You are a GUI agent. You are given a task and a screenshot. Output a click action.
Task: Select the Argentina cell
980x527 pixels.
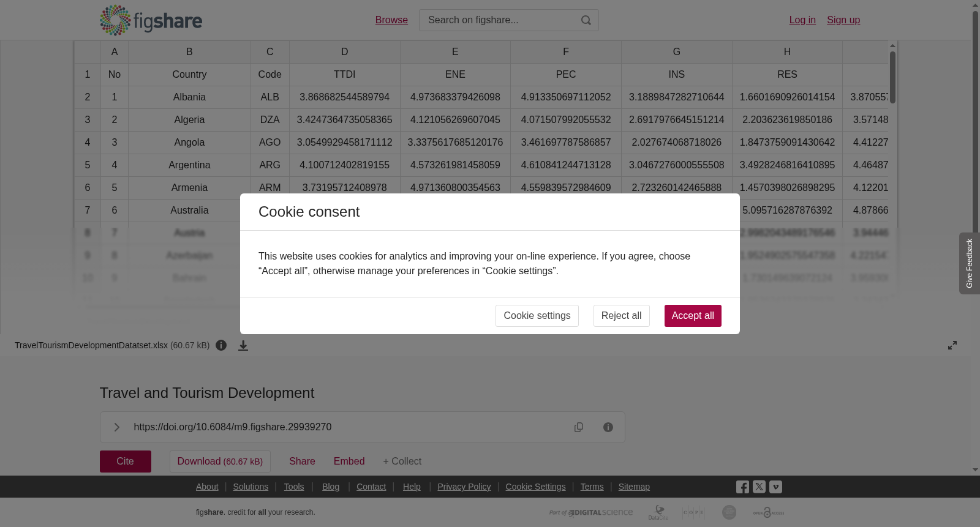(x=189, y=165)
